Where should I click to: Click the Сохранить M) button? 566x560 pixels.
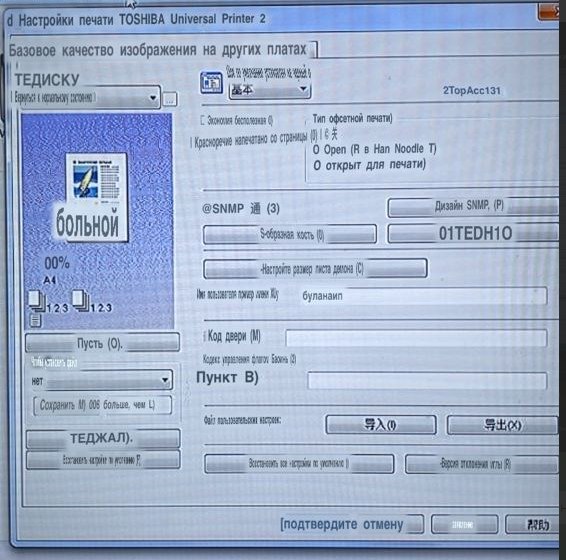[x=102, y=405]
